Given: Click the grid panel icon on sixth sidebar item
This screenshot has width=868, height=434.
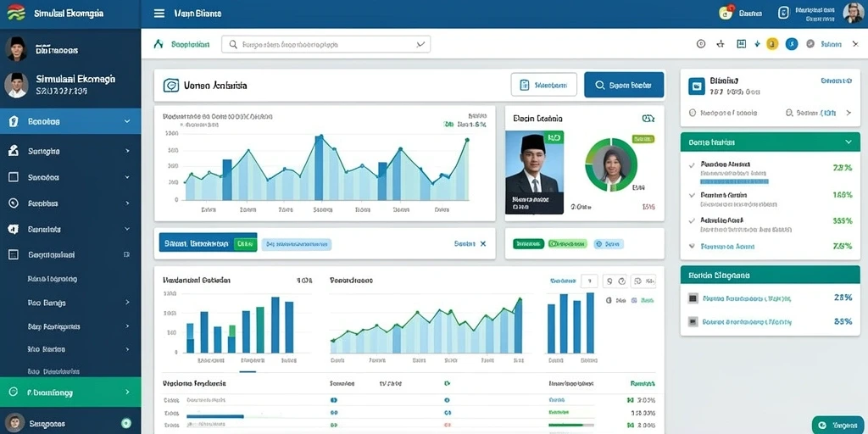Looking at the screenshot, I should pyautogui.click(x=14, y=254).
